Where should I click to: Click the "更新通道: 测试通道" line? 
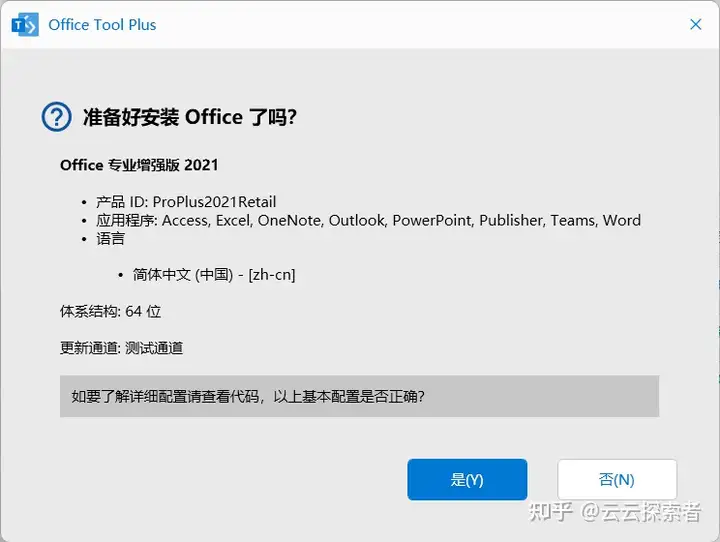tap(122, 348)
